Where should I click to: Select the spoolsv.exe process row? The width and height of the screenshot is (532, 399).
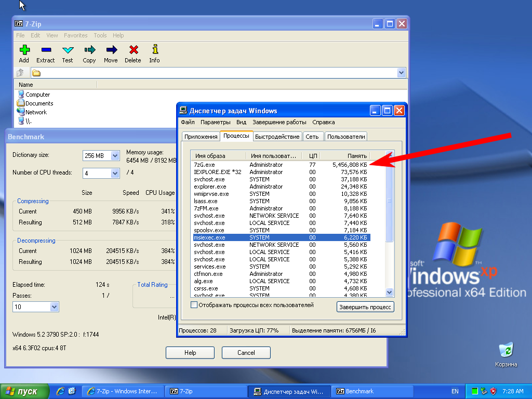pos(282,230)
